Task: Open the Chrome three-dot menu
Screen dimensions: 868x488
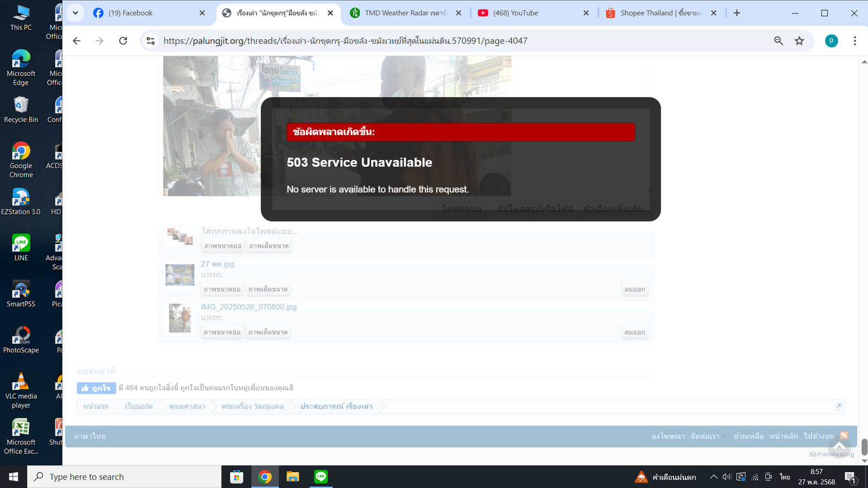Action: (854, 41)
